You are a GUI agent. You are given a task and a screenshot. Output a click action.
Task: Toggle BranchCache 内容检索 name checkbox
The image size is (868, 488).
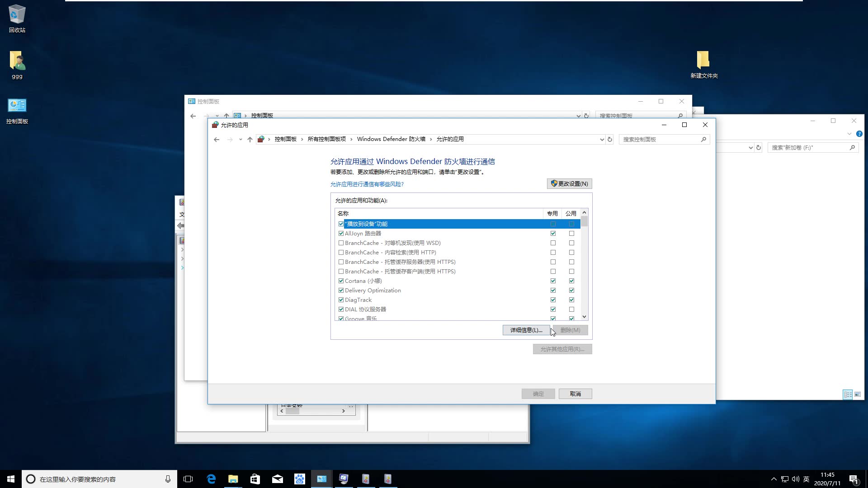pyautogui.click(x=341, y=253)
